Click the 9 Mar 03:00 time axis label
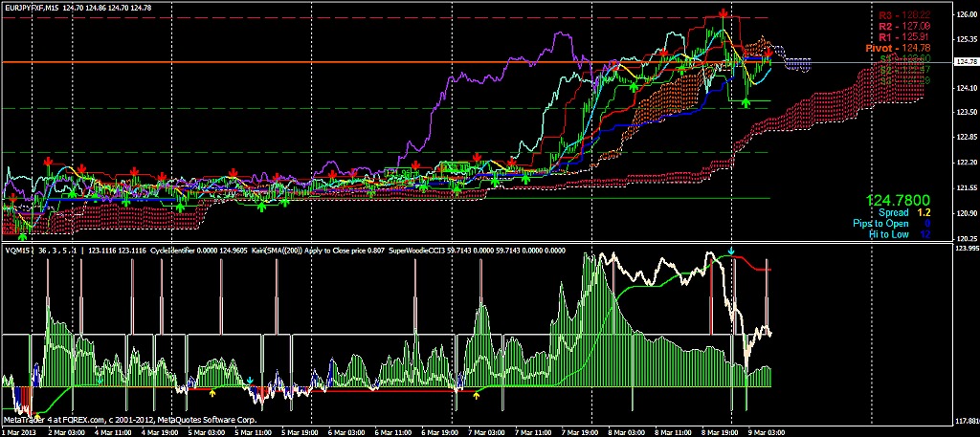 click(x=766, y=431)
